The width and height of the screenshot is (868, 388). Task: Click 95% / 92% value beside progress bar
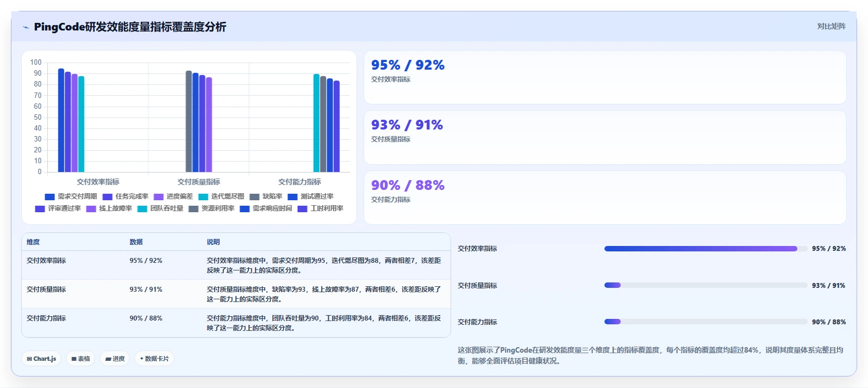(829, 249)
